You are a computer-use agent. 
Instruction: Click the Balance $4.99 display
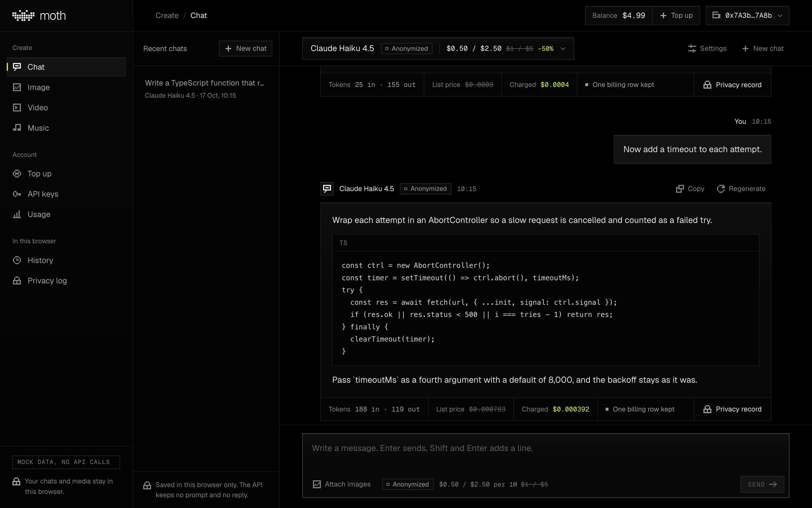click(x=618, y=16)
